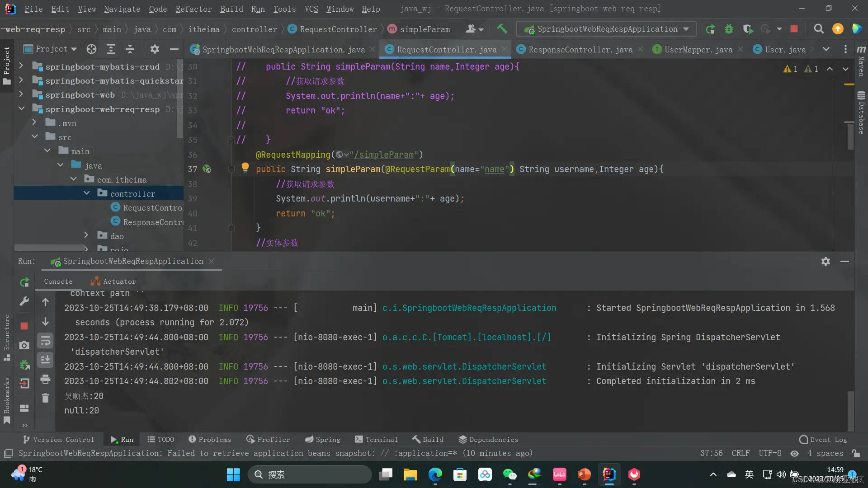Collapse the controller folder
Screen dimensions: 868x488
[86, 193]
